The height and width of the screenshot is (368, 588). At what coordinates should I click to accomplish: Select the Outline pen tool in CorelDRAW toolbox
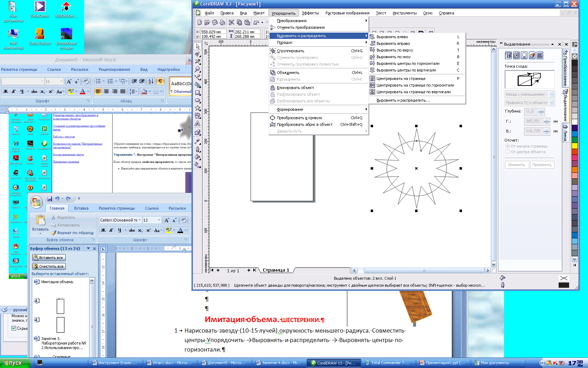pos(198,149)
